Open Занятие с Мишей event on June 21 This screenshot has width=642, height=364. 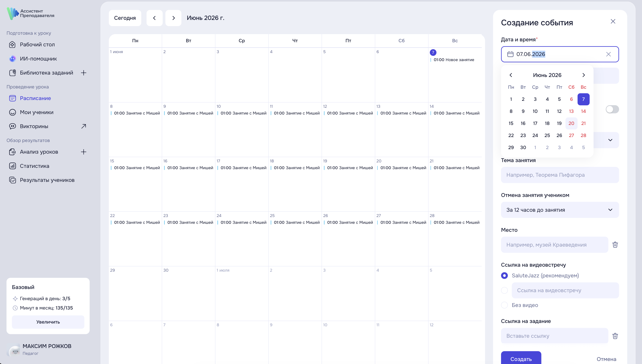[x=455, y=168]
